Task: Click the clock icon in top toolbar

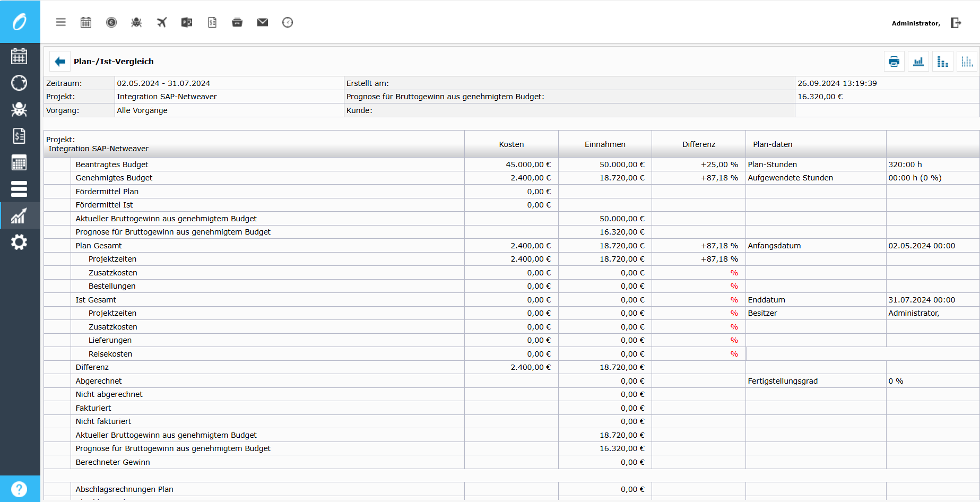Action: (x=288, y=22)
